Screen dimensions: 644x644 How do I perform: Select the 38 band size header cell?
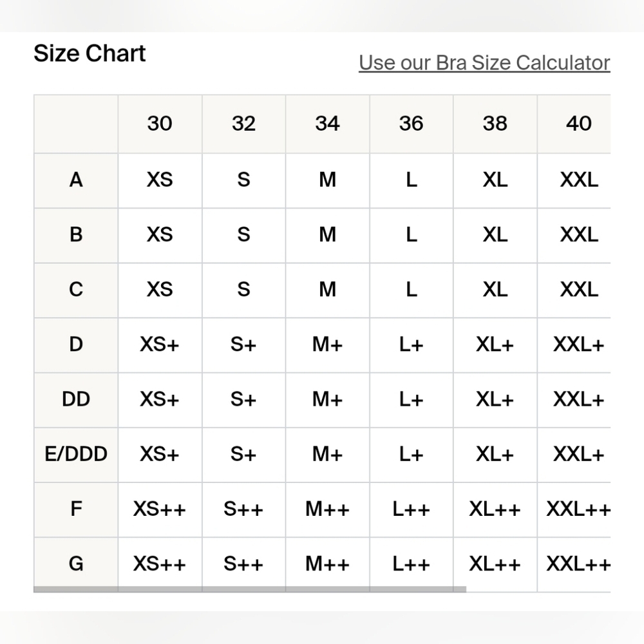pyautogui.click(x=495, y=124)
